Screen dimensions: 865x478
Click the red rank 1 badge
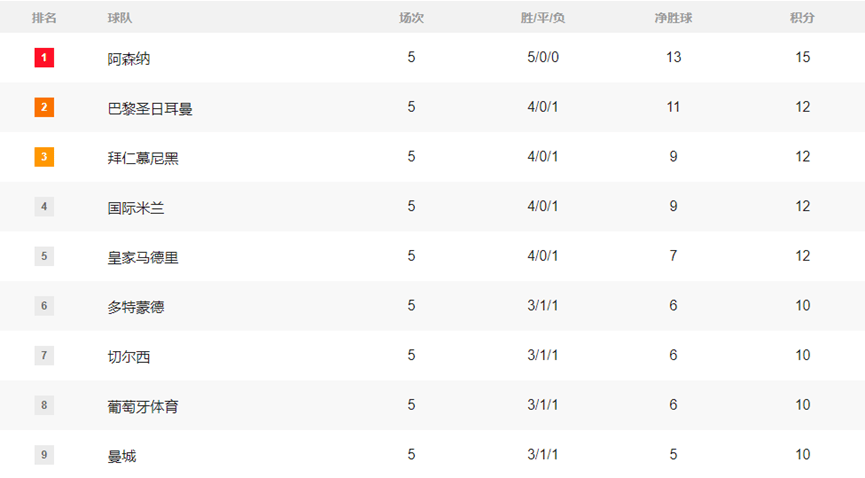click(44, 58)
